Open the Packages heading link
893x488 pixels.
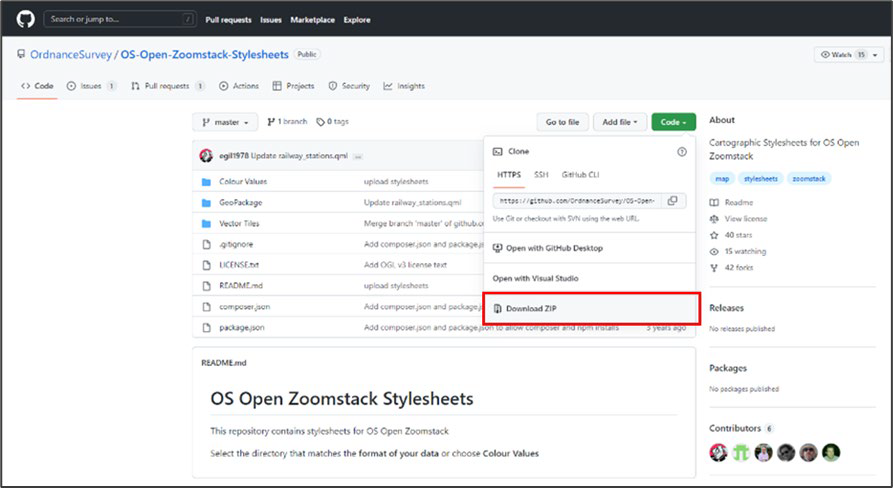[728, 368]
